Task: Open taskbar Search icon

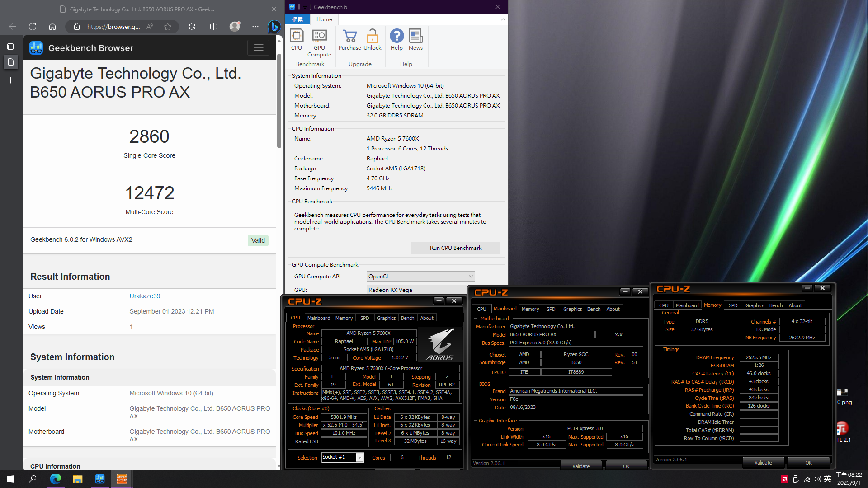Action: coord(33,479)
